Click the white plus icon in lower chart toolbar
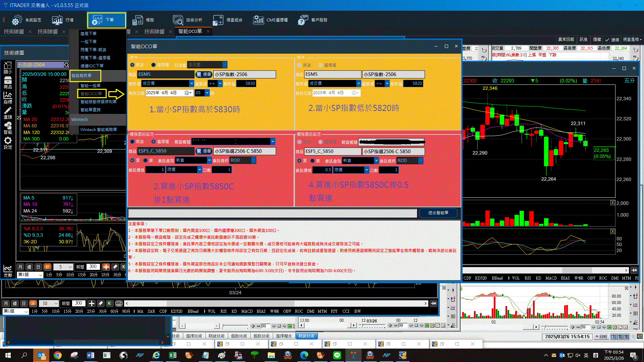The height and width of the screenshot is (362, 644). [x=92, y=303]
